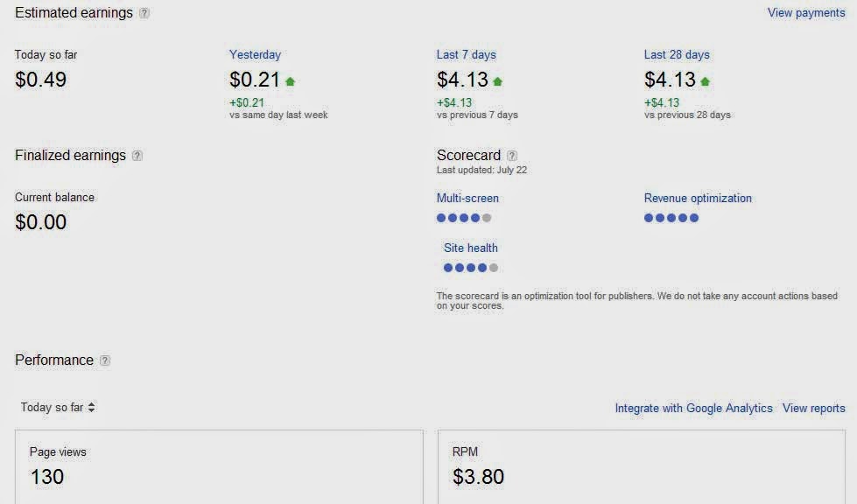Select the Yesterday earnings link
The height and width of the screenshot is (504, 857).
tap(255, 54)
